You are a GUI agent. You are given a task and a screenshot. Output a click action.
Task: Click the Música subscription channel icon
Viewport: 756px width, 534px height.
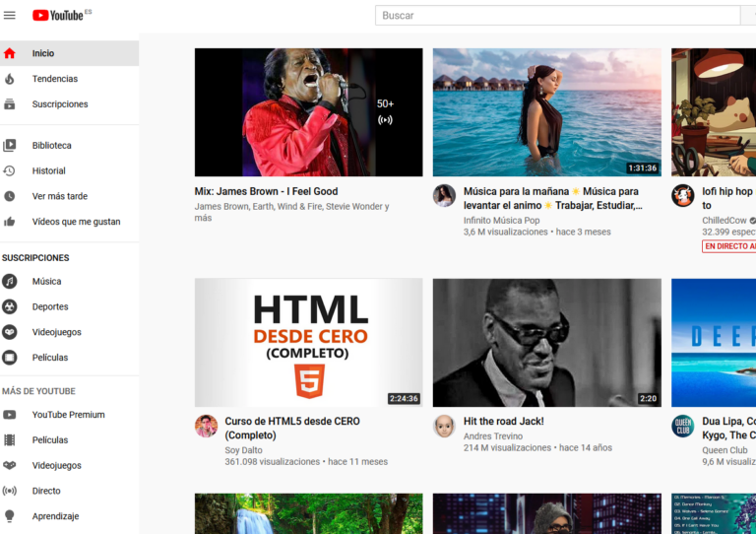[x=10, y=281]
